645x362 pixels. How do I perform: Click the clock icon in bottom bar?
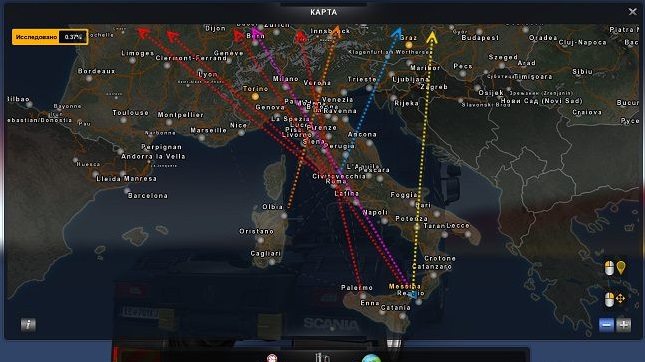272,358
